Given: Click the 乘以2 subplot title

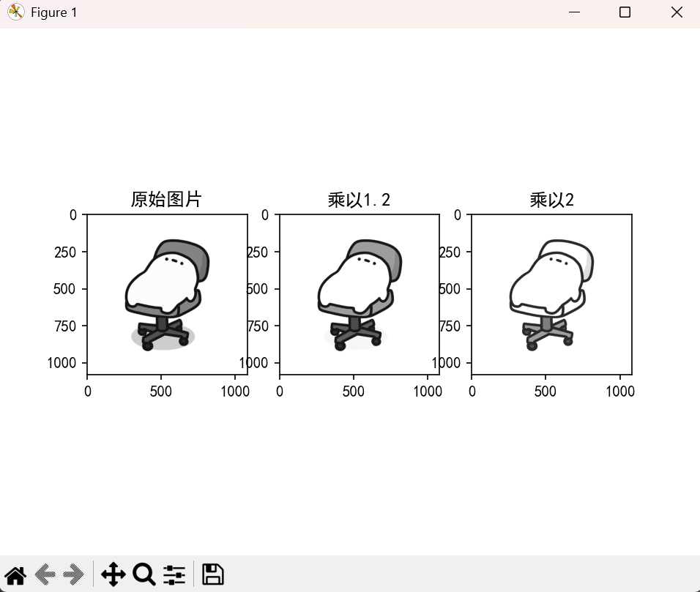Looking at the screenshot, I should click(552, 200).
